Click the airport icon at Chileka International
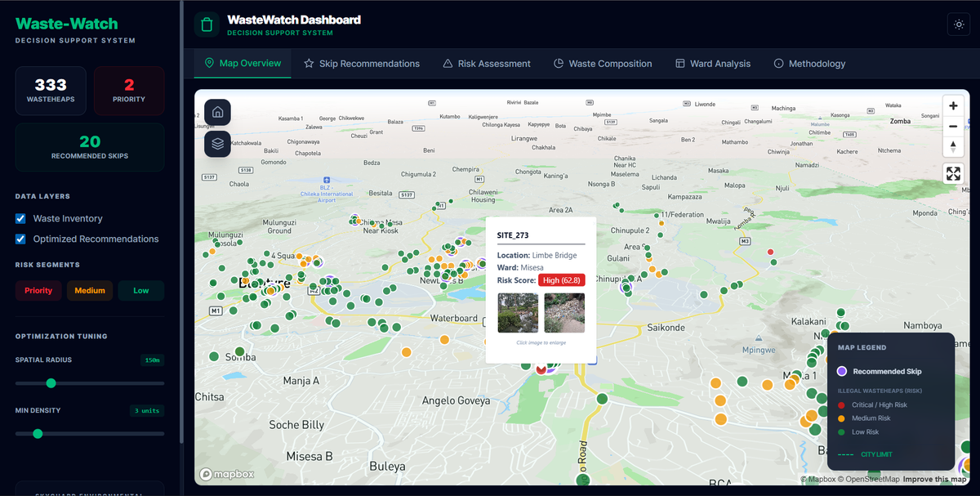 (x=326, y=178)
